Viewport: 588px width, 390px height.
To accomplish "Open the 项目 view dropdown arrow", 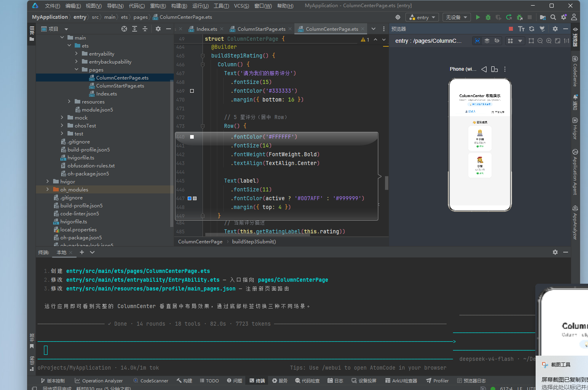I will tap(66, 29).
